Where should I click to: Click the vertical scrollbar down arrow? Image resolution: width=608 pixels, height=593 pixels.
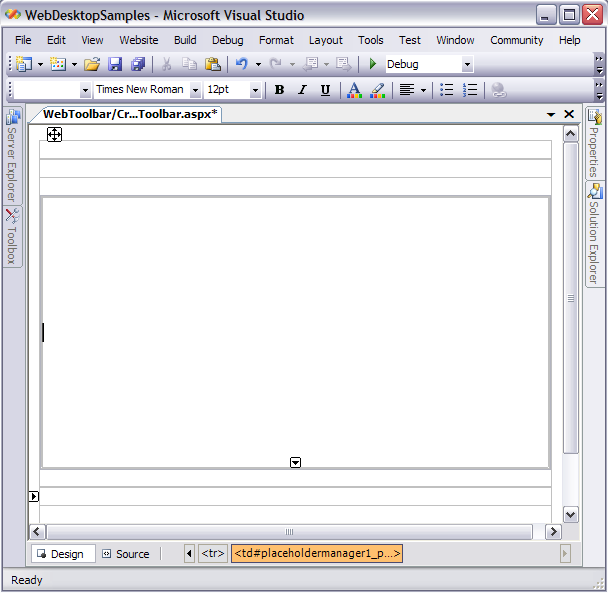coord(571,514)
